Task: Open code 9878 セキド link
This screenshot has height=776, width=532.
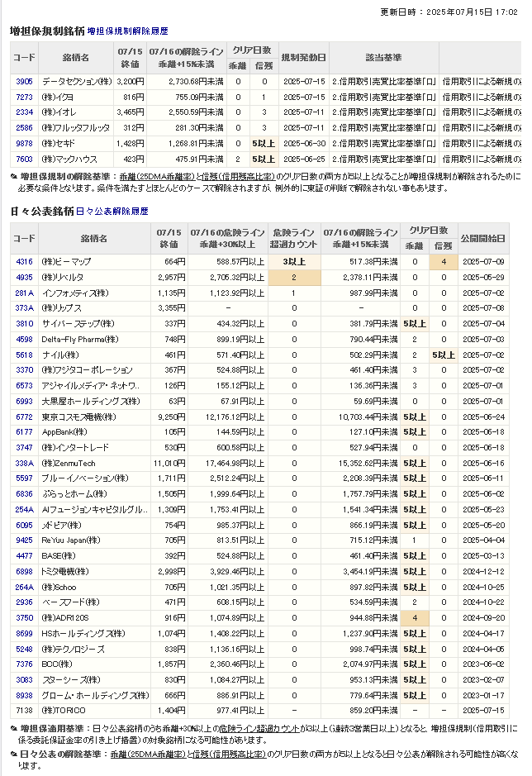Action: (x=24, y=144)
